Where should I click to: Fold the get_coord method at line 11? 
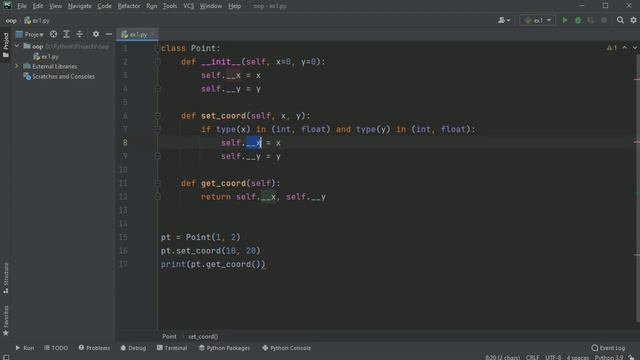[158, 183]
